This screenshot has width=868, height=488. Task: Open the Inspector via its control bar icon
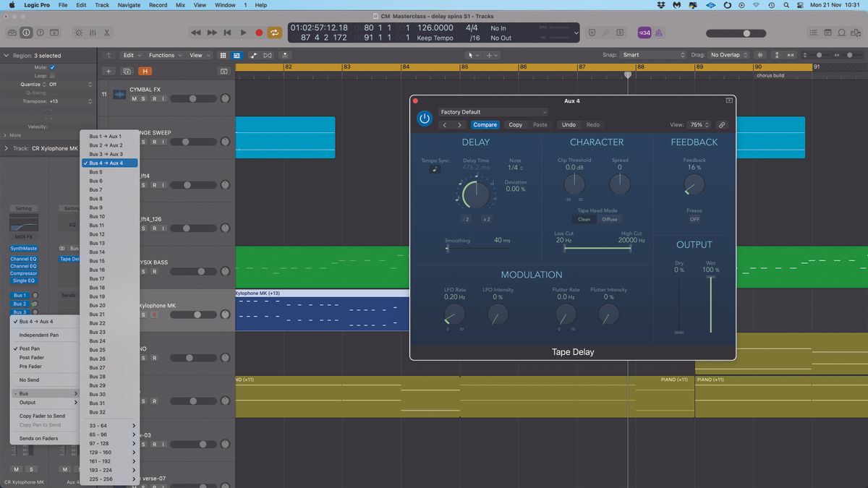pos(26,32)
